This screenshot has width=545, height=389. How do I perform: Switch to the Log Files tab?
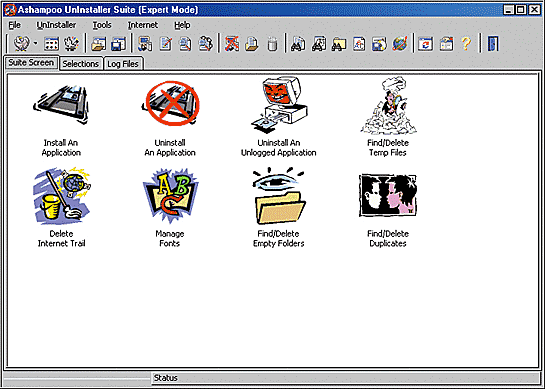pos(123,64)
